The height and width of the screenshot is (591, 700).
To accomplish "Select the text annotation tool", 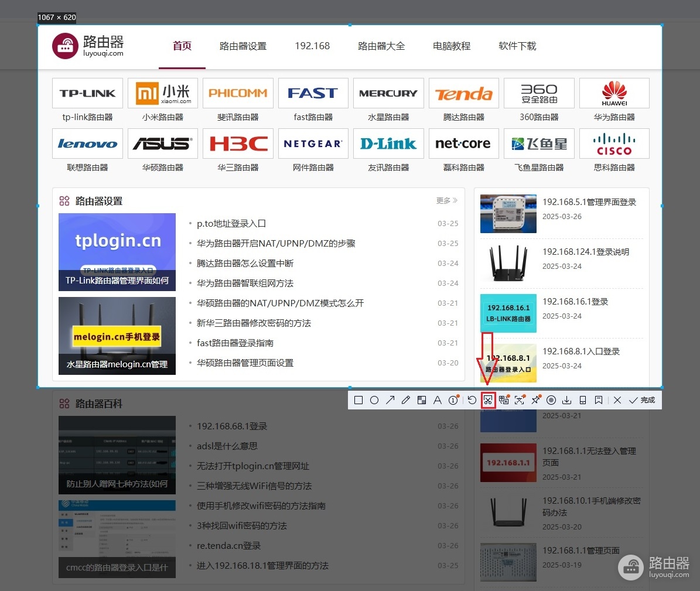I will click(438, 400).
